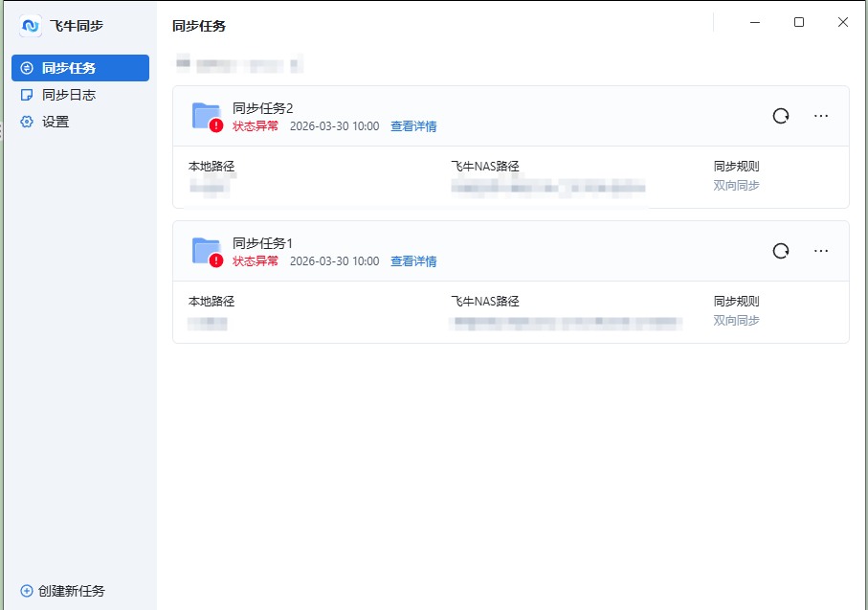The image size is (868, 610).
Task: Select the 同步任务2 title text
Action: 262,108
